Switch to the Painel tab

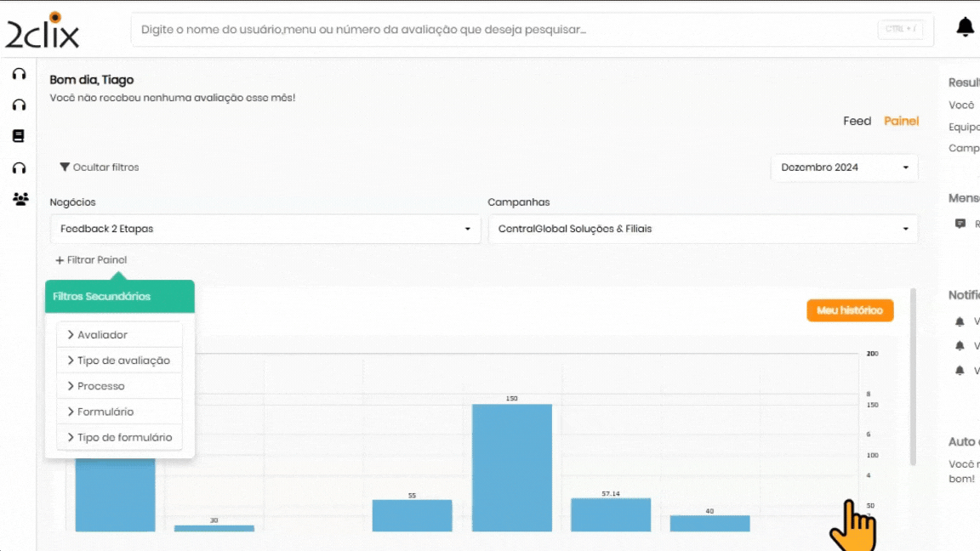point(901,121)
